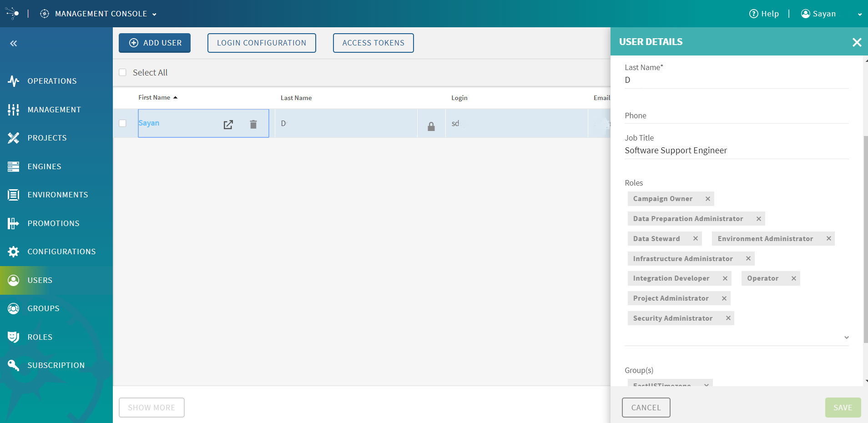Select the Management sidebar icon
Screen dimensions: 868x423
(x=14, y=109)
